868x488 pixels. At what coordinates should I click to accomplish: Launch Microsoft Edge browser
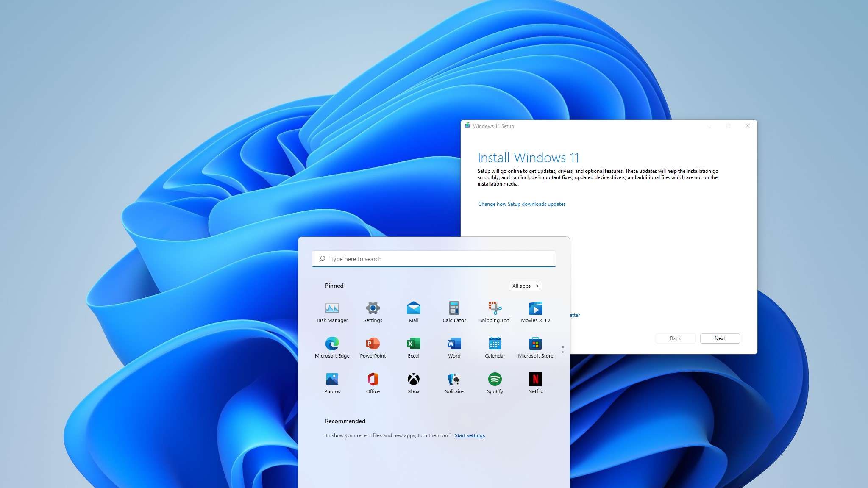332,348
